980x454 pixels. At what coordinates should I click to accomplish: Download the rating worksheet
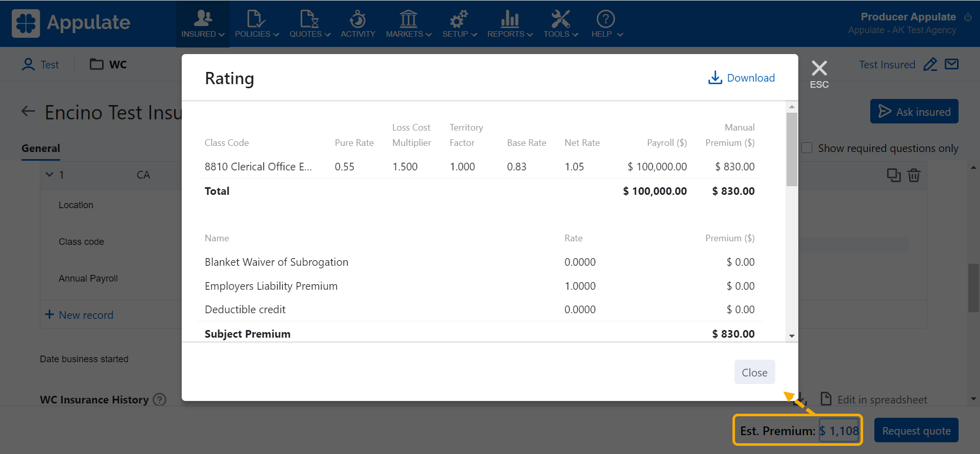click(742, 78)
